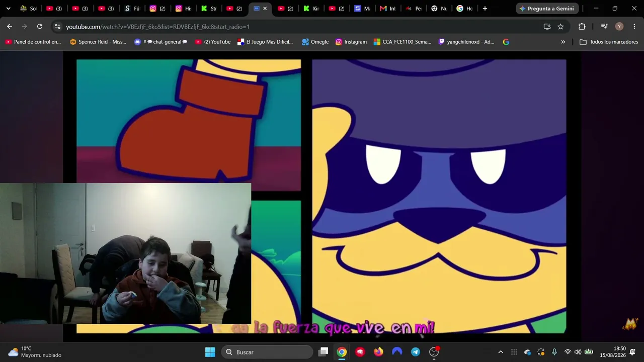Image resolution: width=644 pixels, height=362 pixels.
Task: Open the Chrome three-dot menu
Action: [x=634, y=27]
